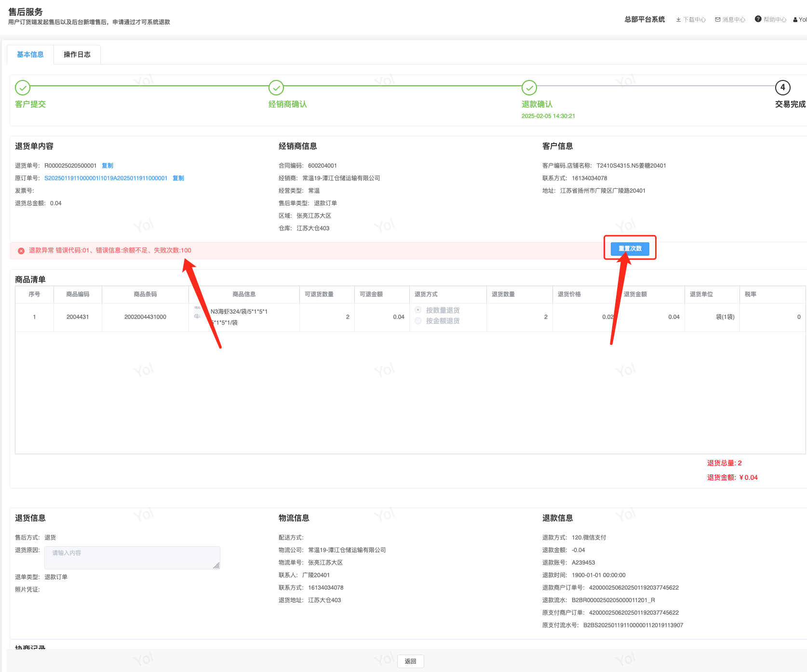Screen dimensions: 807x672
Task: Copy the 退货单号 R000025020500001
Action: [x=108, y=166]
